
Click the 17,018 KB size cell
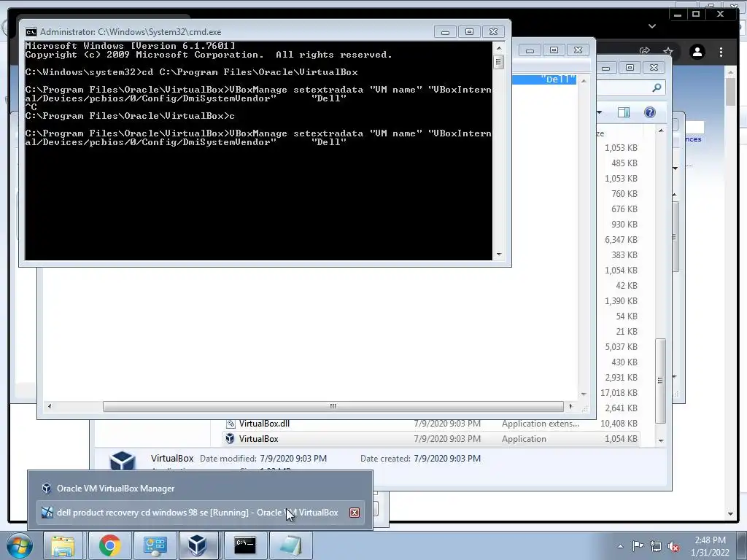click(x=619, y=393)
